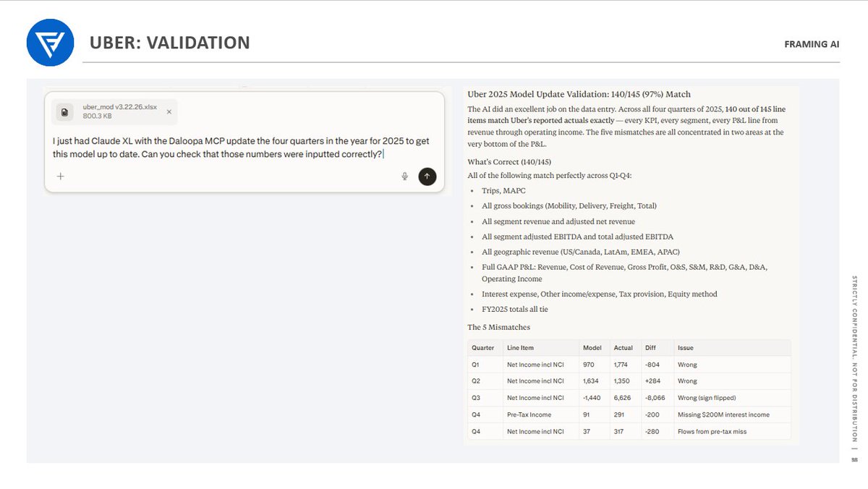This screenshot has height=489, width=868.
Task: Click the 'UBER: VALIDATION' slide title
Action: 170,43
